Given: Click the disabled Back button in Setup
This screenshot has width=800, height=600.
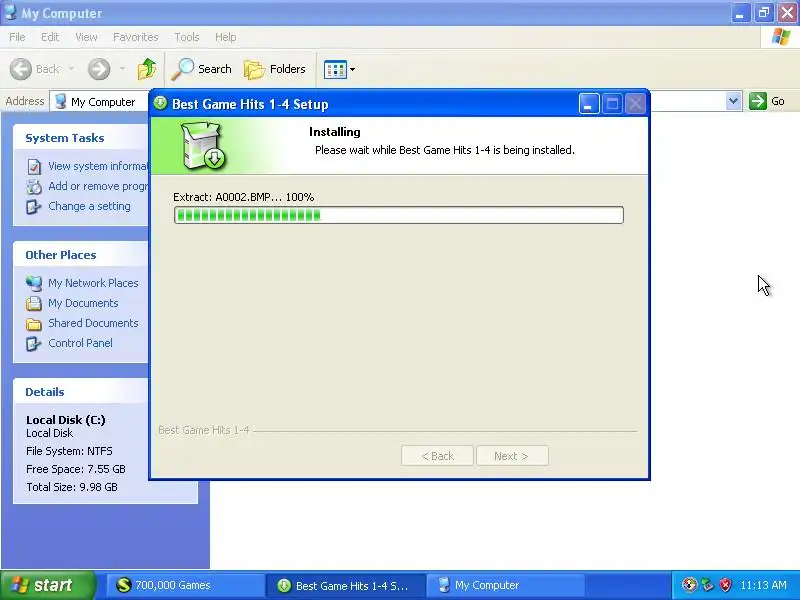Looking at the screenshot, I should pos(437,456).
